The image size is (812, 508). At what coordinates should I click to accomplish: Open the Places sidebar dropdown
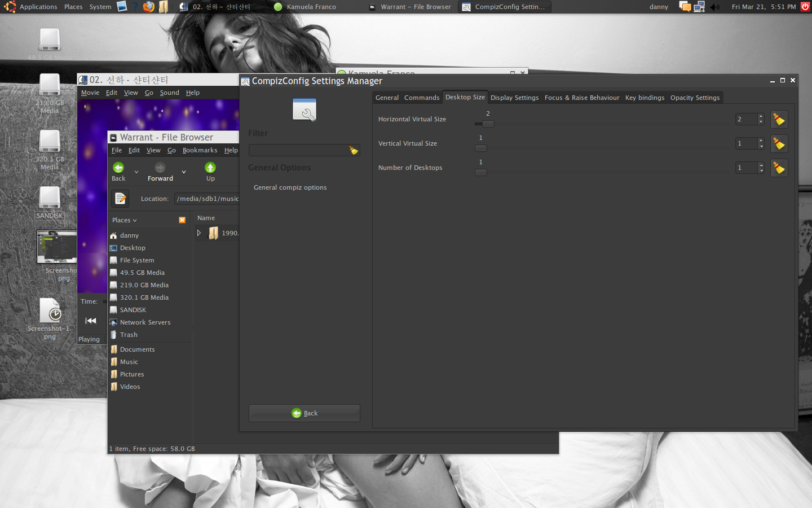pos(125,220)
